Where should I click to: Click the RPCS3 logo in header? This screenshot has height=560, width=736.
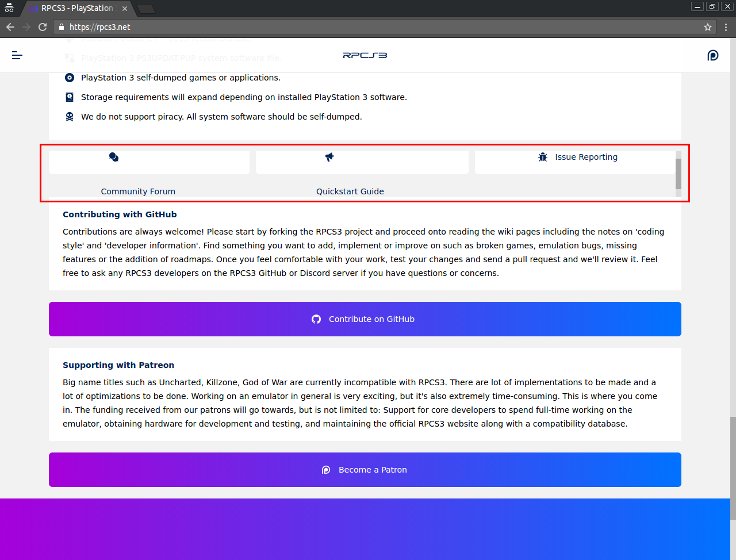click(x=365, y=55)
